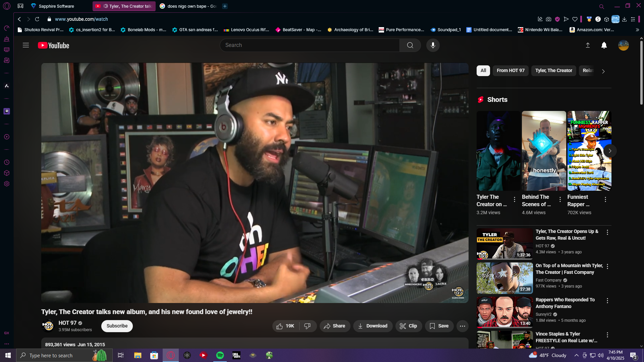Dislike the video with thumbs down

coord(307,326)
